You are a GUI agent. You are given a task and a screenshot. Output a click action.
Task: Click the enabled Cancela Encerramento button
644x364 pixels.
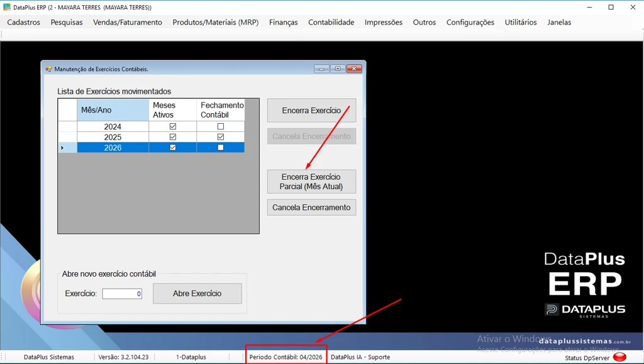point(311,207)
